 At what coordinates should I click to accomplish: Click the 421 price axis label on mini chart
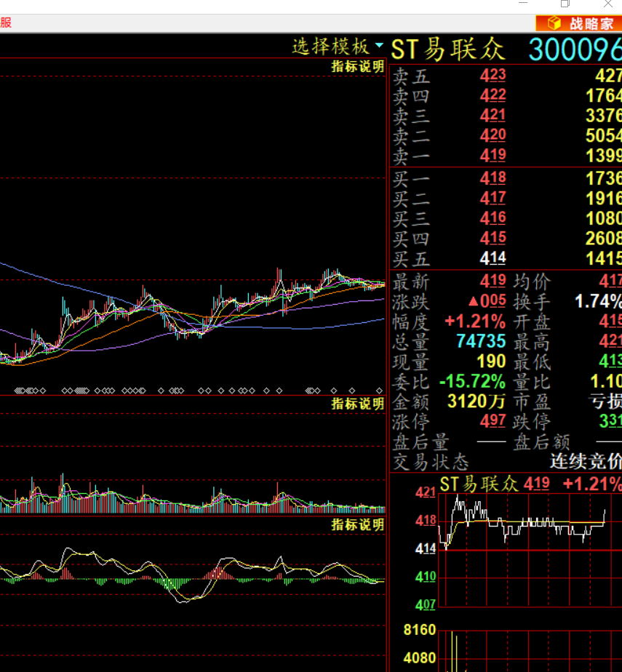(426, 493)
